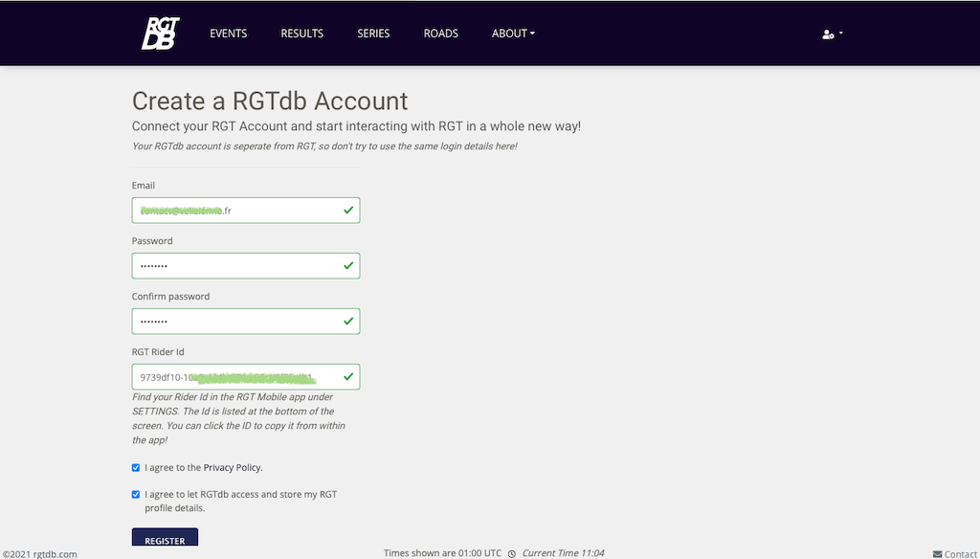Uncheck the Privacy Policy agreement checkbox
980x559 pixels.
(x=136, y=468)
